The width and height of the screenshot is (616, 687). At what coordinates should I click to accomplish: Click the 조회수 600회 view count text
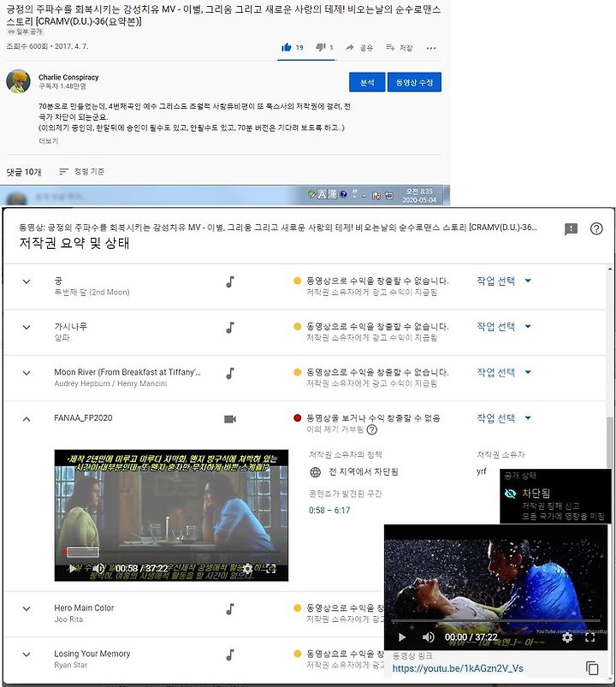[27, 46]
